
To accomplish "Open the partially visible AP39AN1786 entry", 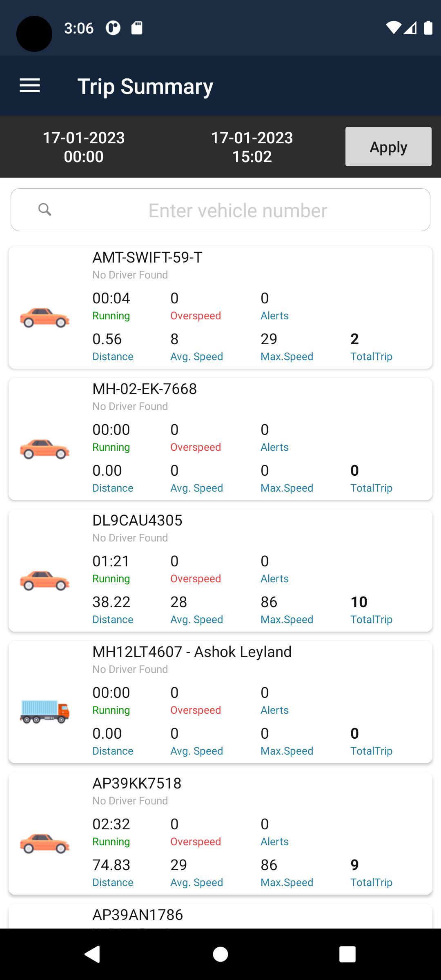I will point(138,915).
